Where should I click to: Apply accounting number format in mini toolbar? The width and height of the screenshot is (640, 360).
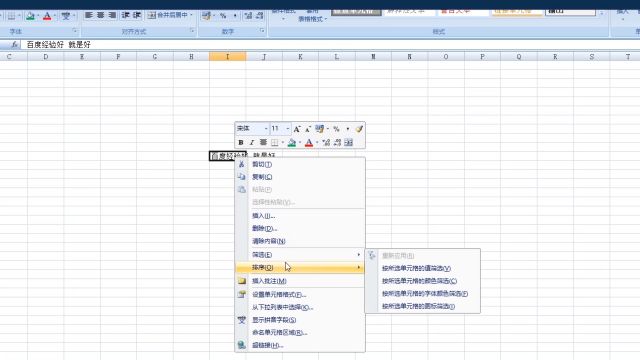point(319,129)
